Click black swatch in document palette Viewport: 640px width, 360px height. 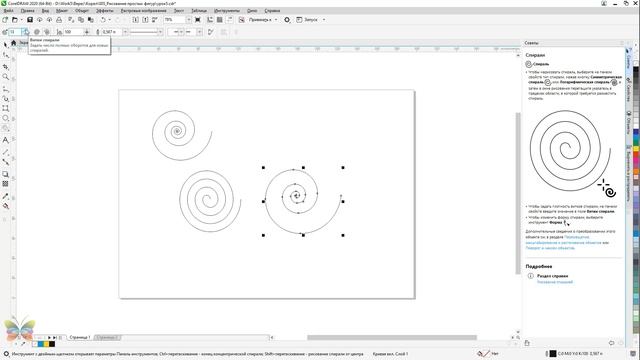click(52, 344)
